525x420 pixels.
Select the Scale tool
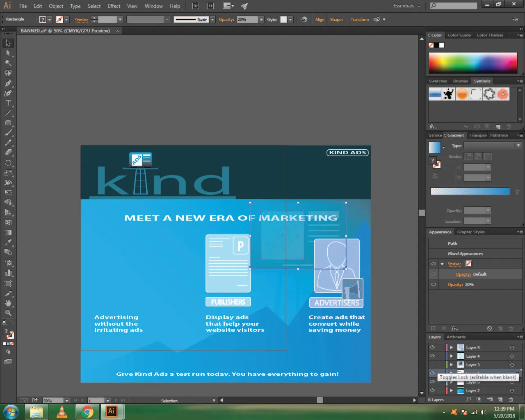click(8, 173)
